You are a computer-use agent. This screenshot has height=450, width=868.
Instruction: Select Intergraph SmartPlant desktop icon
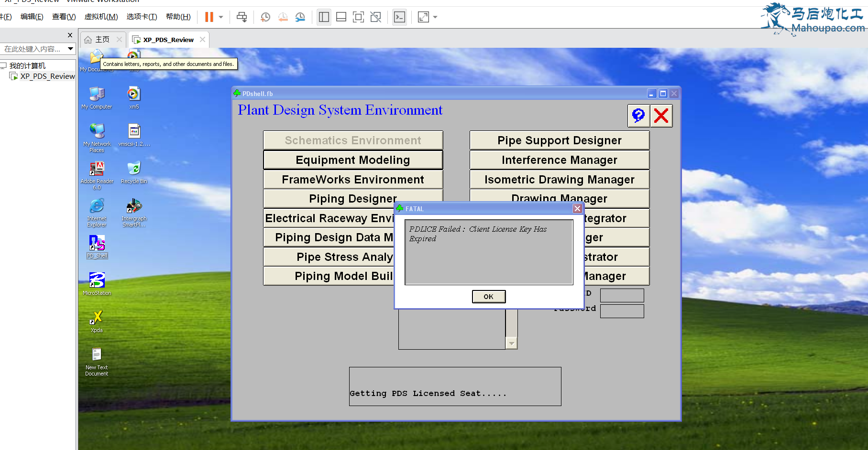[x=134, y=213]
